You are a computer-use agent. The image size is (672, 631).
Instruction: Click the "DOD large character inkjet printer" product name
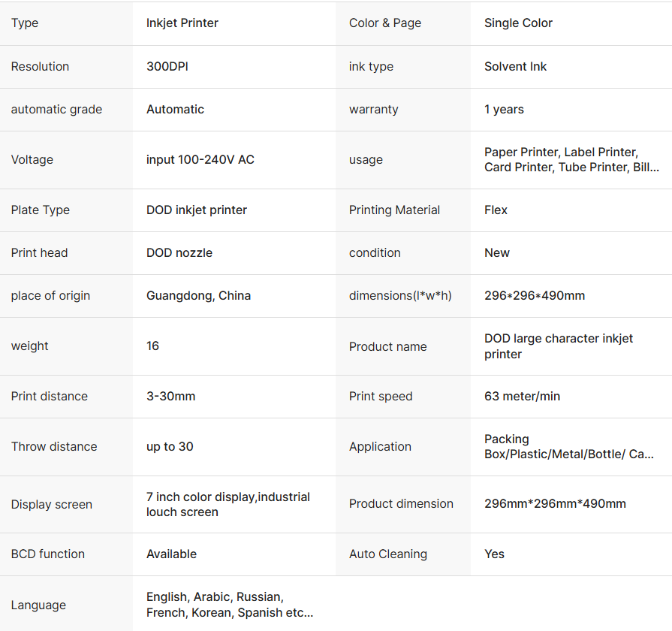[x=559, y=346]
